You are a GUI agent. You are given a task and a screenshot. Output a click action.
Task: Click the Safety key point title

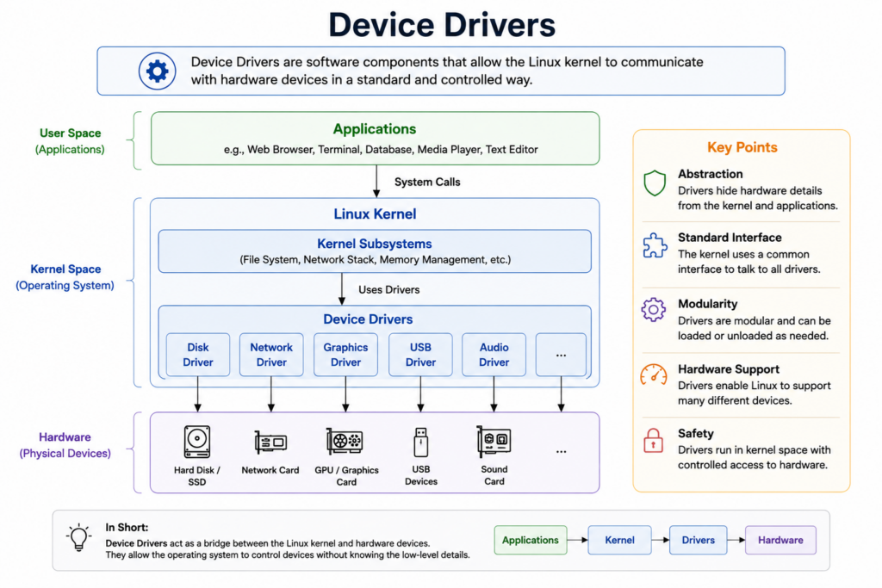[696, 433]
